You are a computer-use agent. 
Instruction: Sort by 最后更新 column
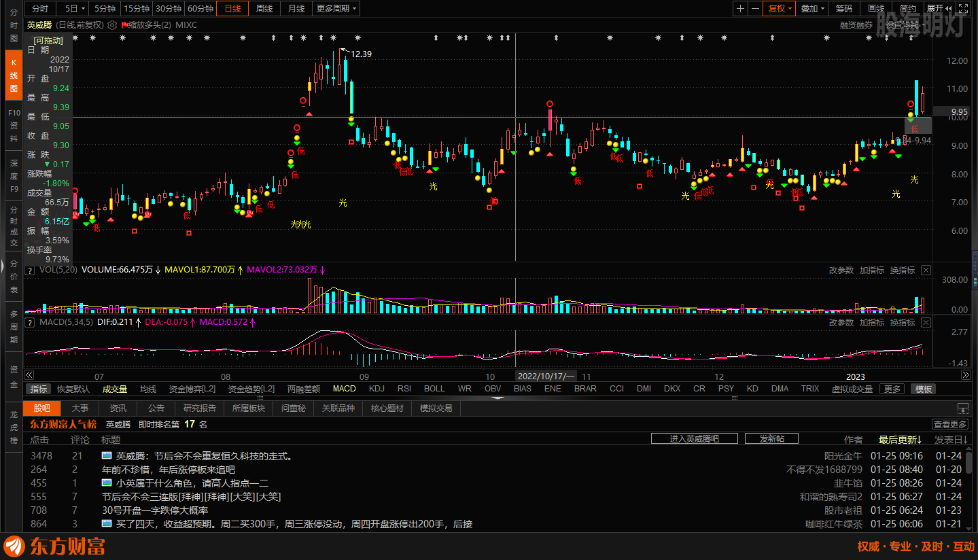tap(901, 440)
